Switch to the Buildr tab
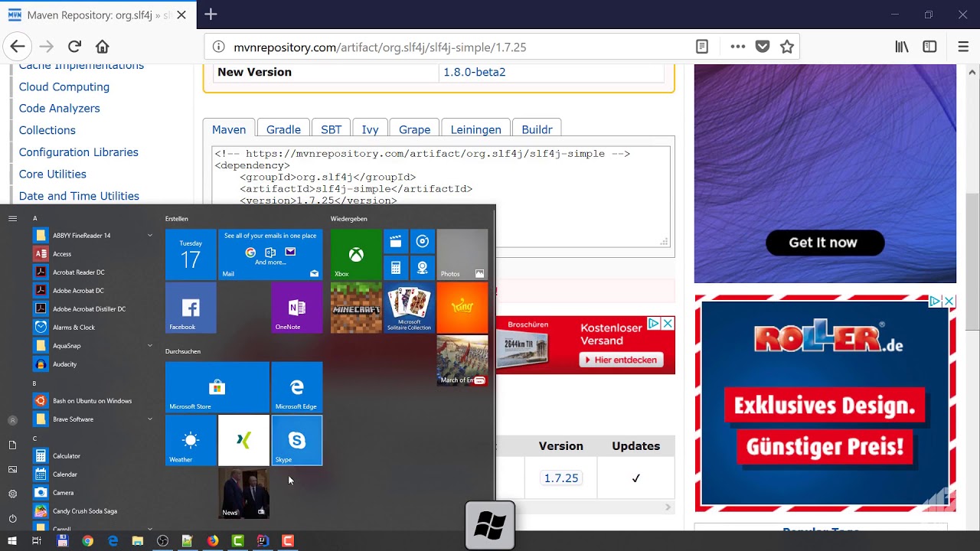 (537, 129)
